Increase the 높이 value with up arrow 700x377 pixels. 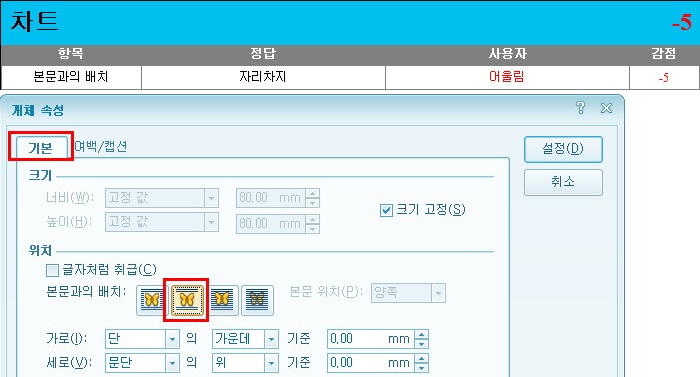coord(313,219)
